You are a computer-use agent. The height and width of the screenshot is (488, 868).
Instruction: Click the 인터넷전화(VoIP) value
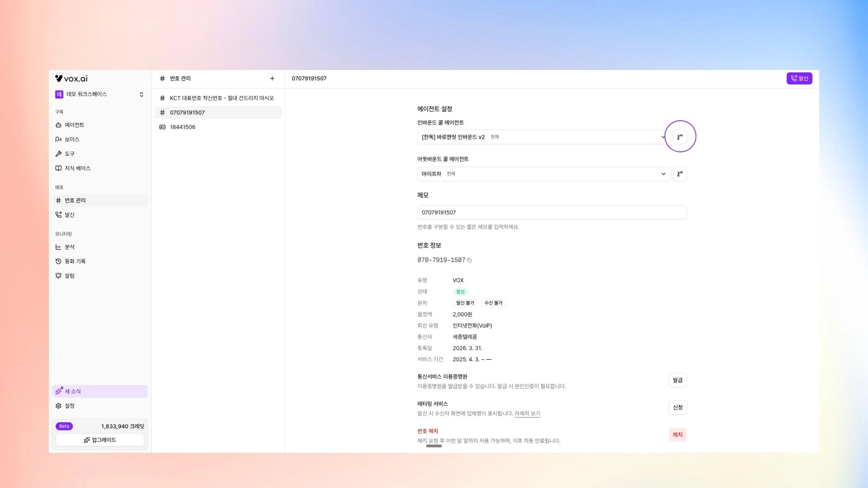[472, 326]
